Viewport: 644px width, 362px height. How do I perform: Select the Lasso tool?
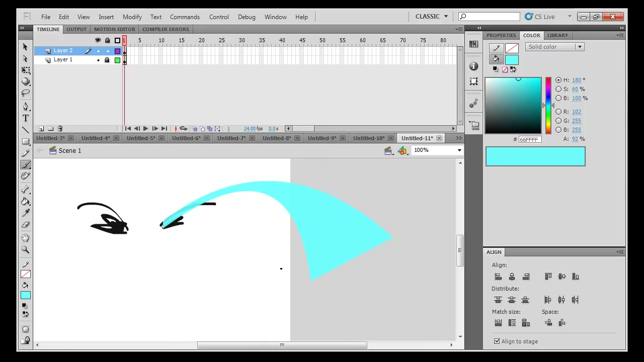pyautogui.click(x=26, y=93)
